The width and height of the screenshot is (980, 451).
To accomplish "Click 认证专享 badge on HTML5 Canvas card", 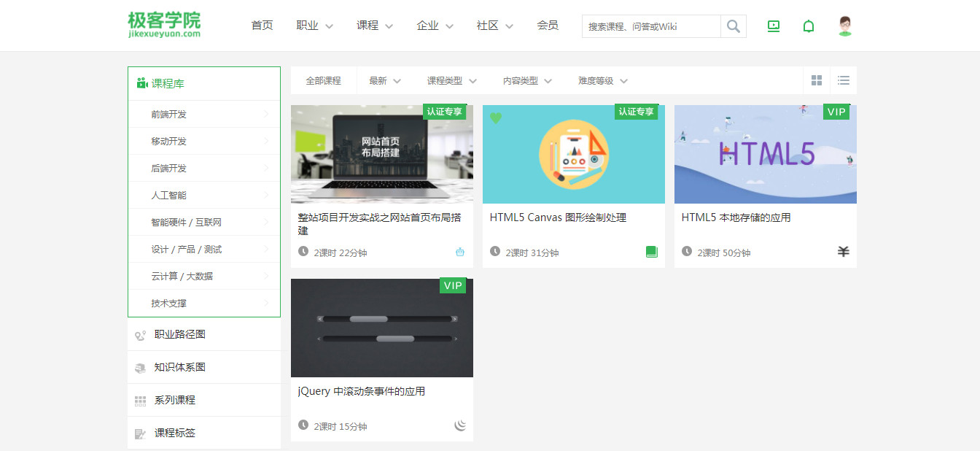I will tap(637, 112).
